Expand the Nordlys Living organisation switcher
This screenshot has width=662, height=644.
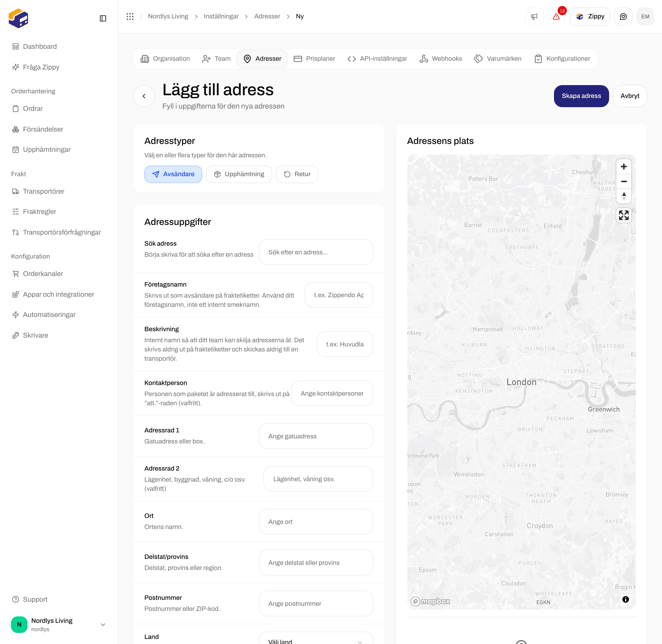click(x=59, y=624)
